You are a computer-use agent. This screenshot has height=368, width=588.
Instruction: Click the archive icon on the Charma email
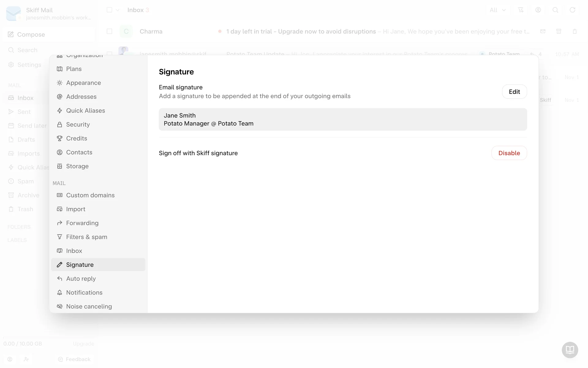[559, 32]
